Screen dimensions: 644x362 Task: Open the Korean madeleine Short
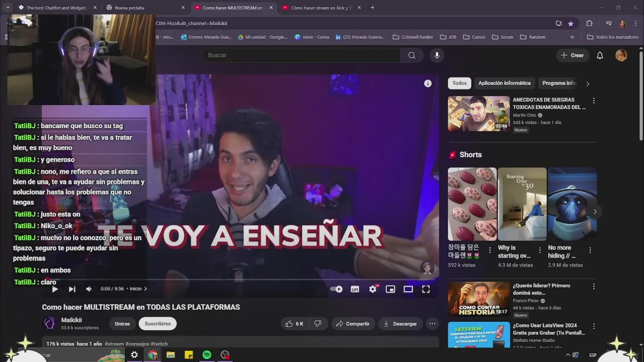click(x=472, y=204)
